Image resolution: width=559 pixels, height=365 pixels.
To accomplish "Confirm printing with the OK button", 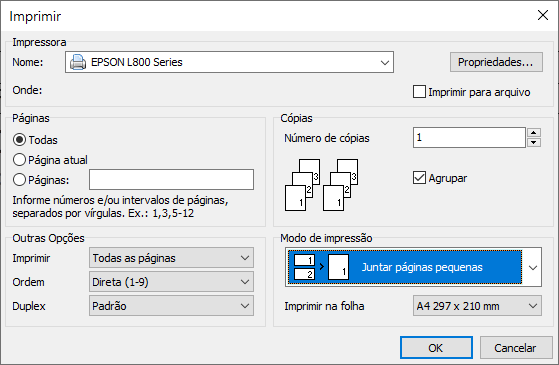I will (436, 348).
